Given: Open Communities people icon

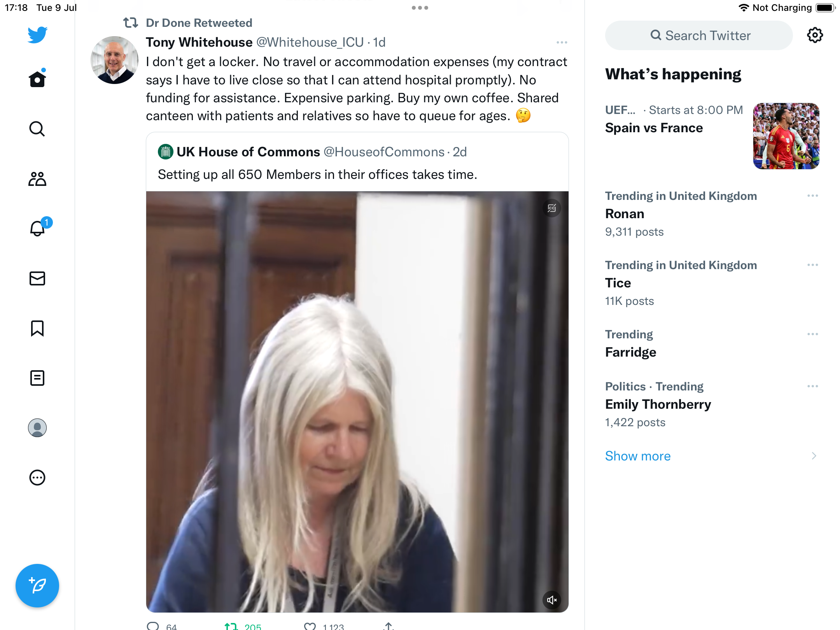Looking at the screenshot, I should [x=37, y=179].
